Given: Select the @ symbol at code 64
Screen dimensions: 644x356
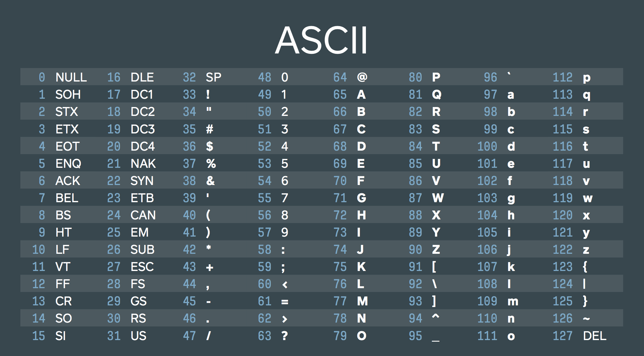Looking at the screenshot, I should click(x=362, y=77).
